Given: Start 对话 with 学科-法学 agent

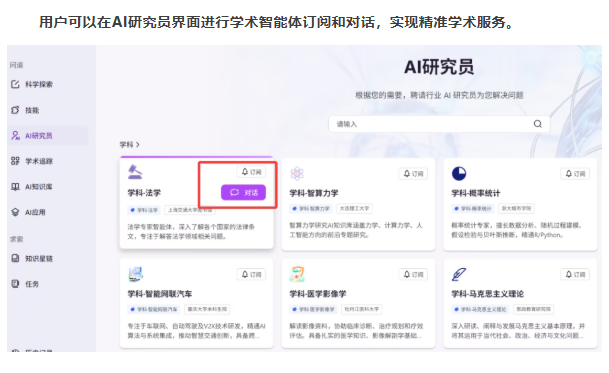Looking at the screenshot, I should click(244, 192).
